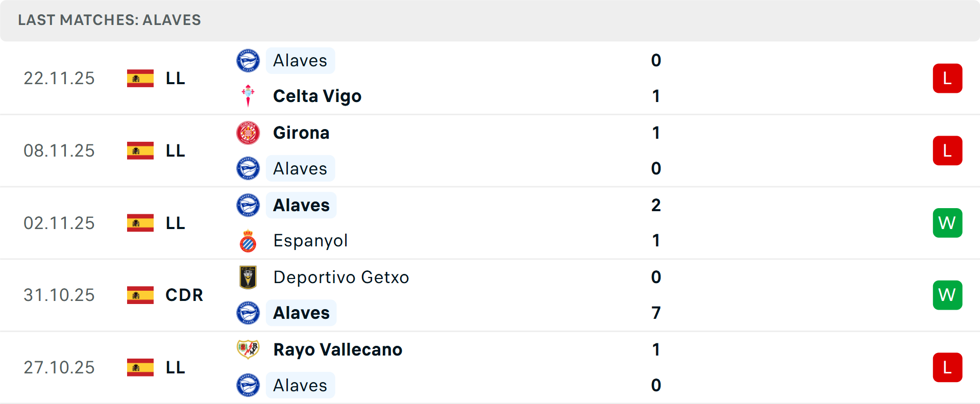
Task: Click the Last Matches: Alaves header
Action: [x=109, y=20]
